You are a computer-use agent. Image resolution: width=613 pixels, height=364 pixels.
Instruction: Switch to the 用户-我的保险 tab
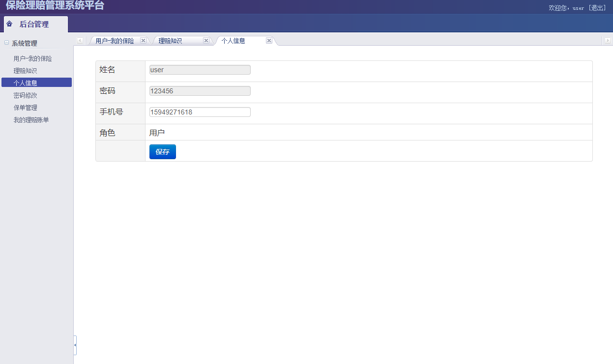tap(115, 41)
